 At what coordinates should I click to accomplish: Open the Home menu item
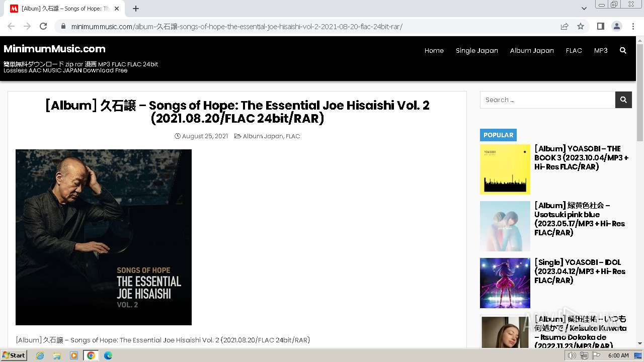tap(434, 50)
